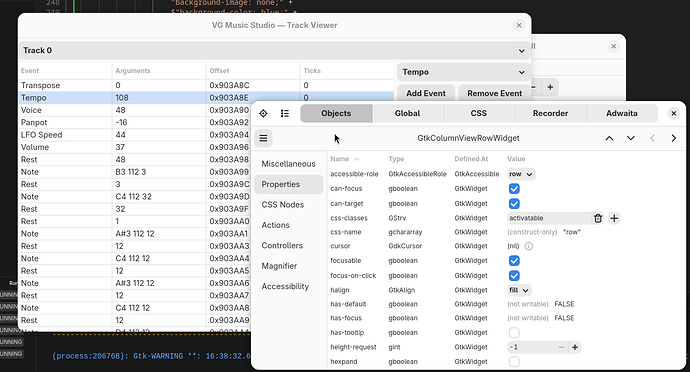This screenshot has height=372, width=690.
Task: Delete the activatable css-class entry
Action: coord(598,218)
